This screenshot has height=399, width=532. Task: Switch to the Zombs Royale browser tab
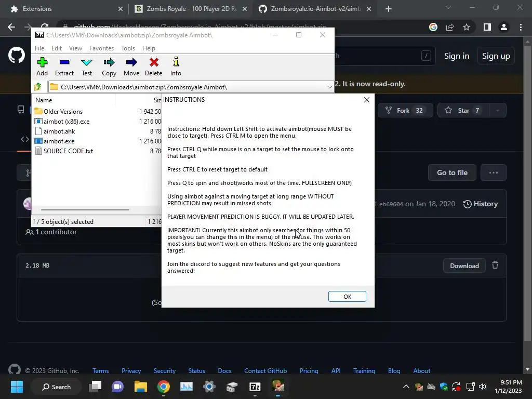coord(191,9)
